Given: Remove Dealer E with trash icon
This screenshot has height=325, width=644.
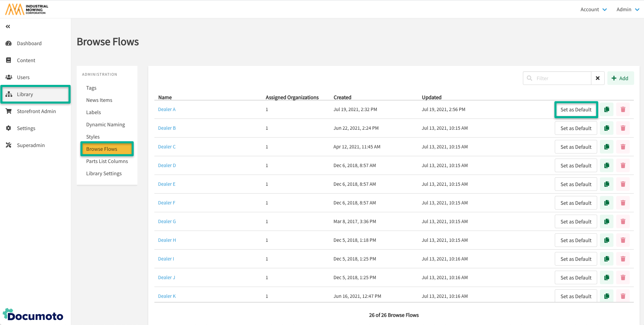Looking at the screenshot, I should 623,184.
